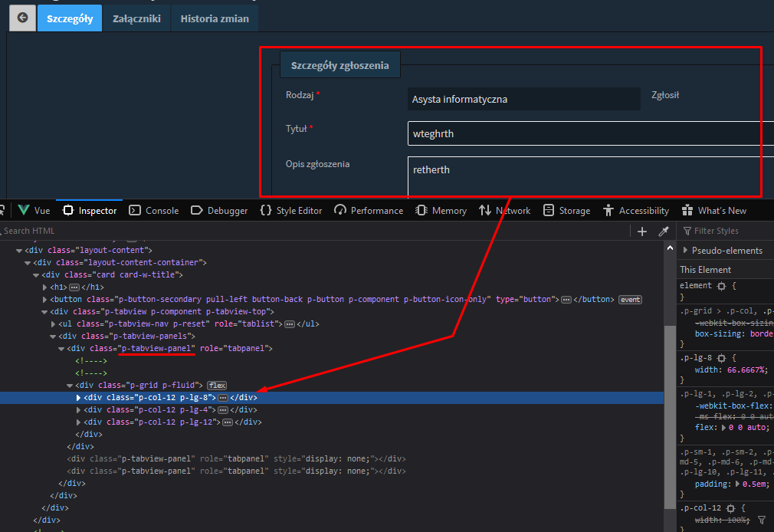This screenshot has height=532, width=774.
Task: Open the Accessibility devtools tab
Action: 636,211
